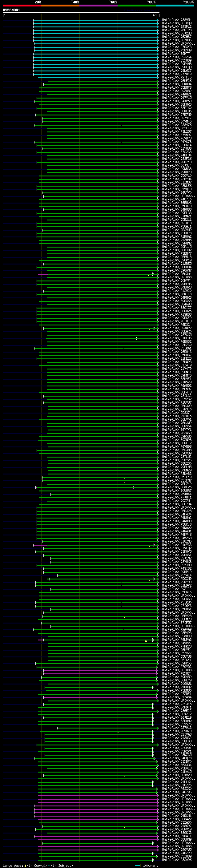The image size is (197, 868).
Task: Open hit UniRef100_A3S0R6
Action: point(176,860)
